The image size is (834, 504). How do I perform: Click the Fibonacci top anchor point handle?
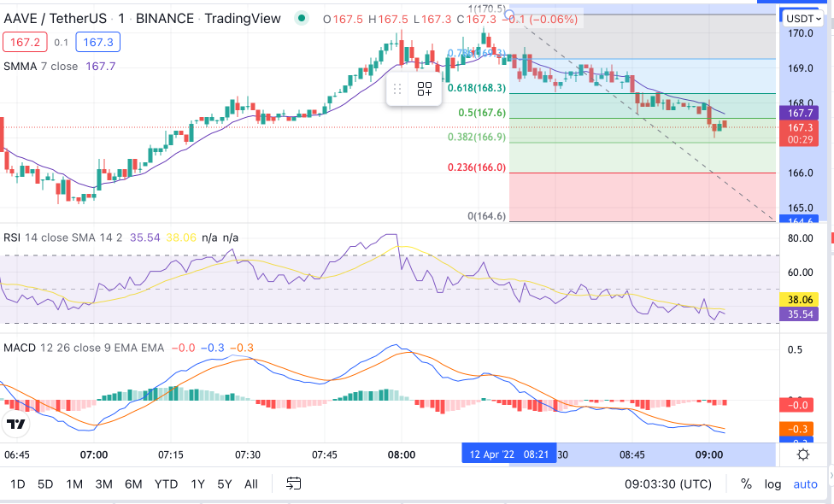point(509,14)
